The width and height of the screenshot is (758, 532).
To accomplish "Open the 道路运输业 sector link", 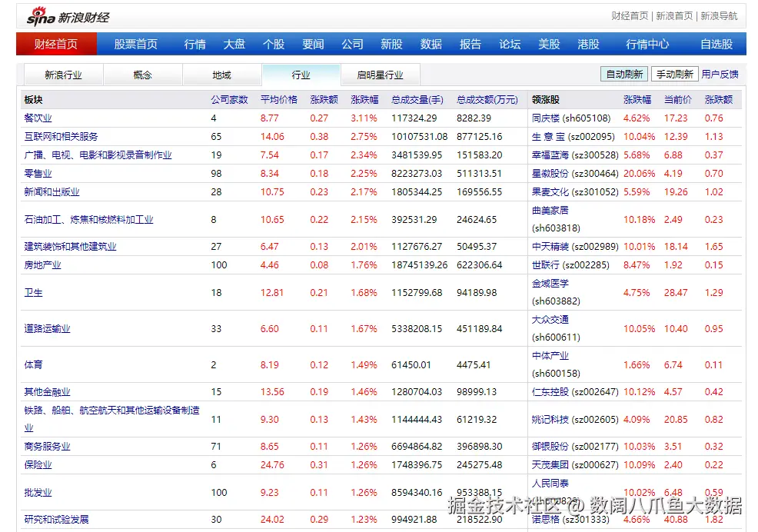I will [x=47, y=329].
